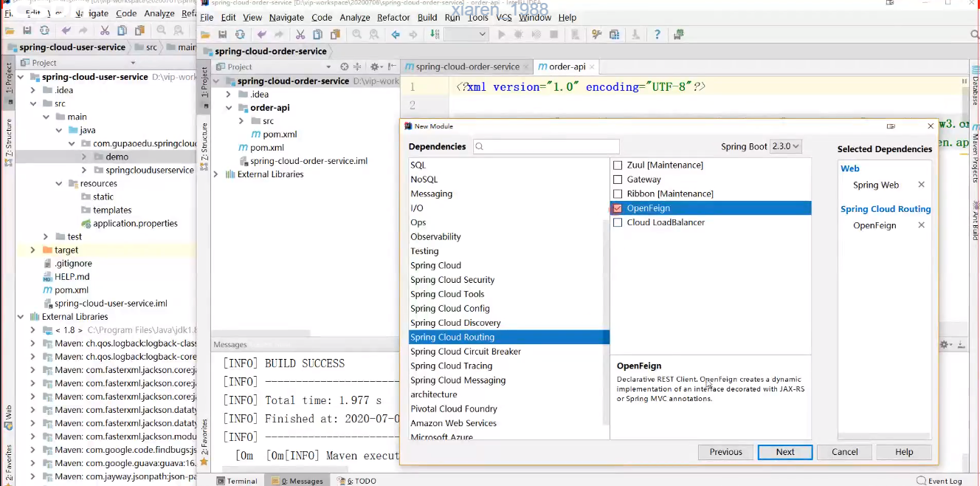The image size is (980, 486).
Task: Click Cancel button in New Module dialog
Action: tap(845, 452)
